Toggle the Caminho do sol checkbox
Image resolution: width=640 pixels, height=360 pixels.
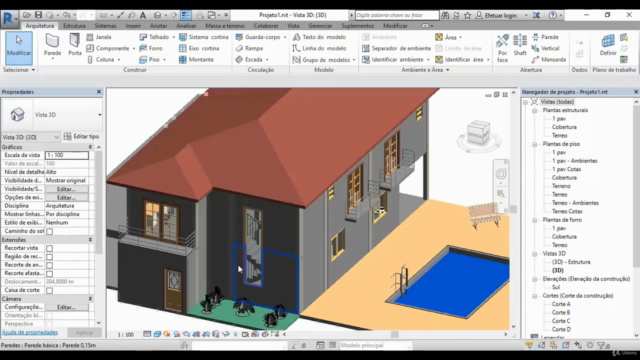click(49, 231)
